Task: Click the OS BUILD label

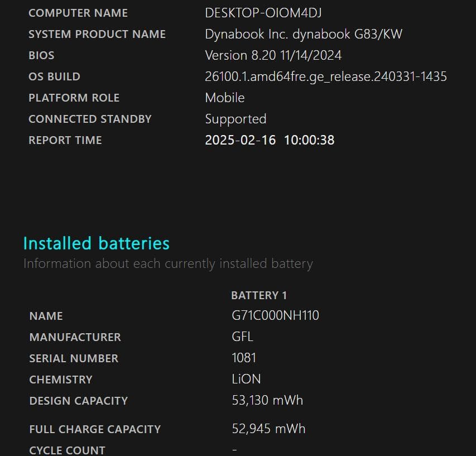Action: [x=54, y=76]
